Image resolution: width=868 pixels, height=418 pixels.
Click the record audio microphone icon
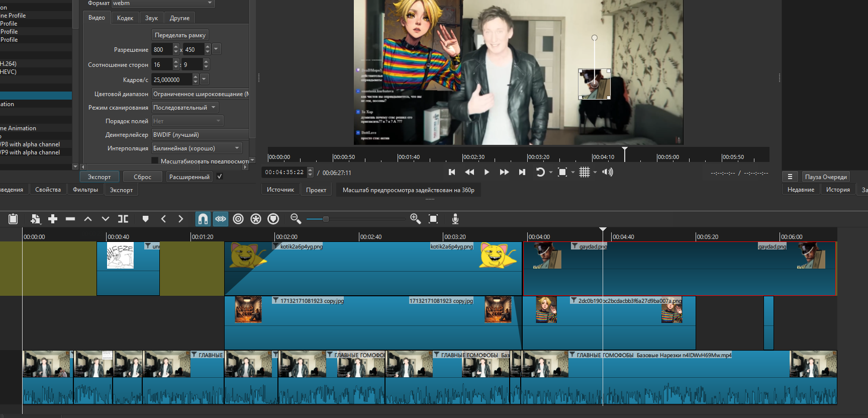click(455, 219)
